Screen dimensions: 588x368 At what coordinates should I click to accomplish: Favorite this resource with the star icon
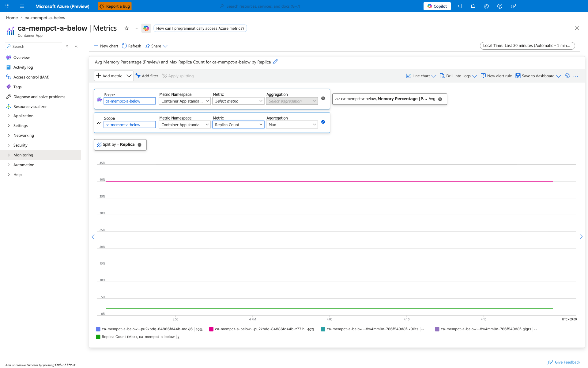click(126, 28)
